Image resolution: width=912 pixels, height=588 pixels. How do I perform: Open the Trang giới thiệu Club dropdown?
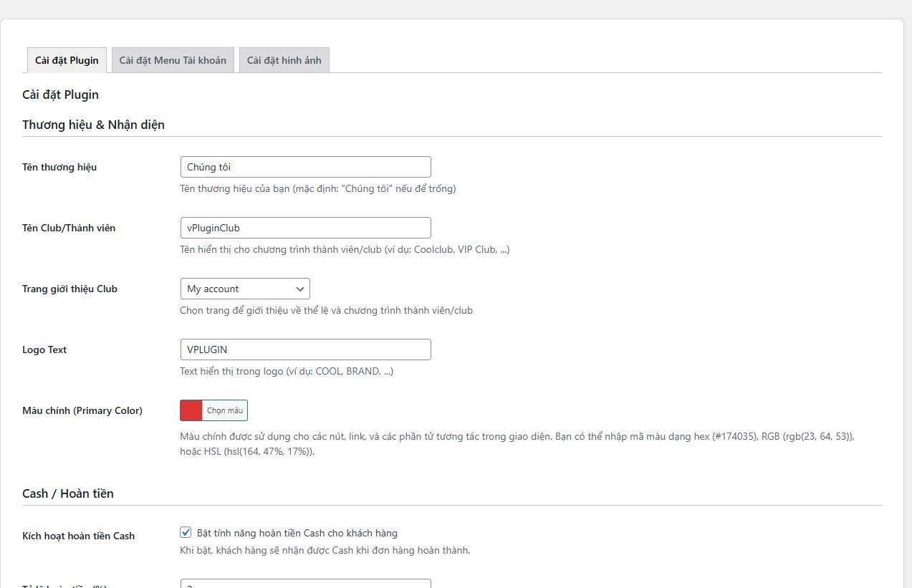pyautogui.click(x=245, y=289)
